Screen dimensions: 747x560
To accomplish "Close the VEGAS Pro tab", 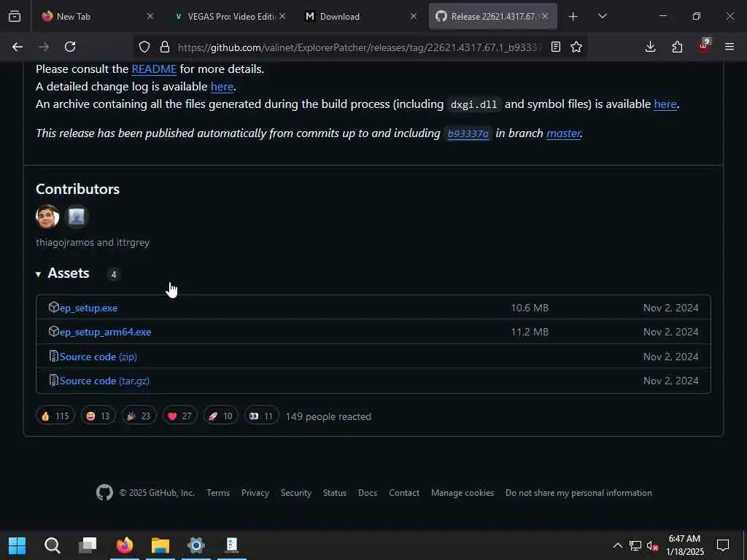I will pos(282,16).
